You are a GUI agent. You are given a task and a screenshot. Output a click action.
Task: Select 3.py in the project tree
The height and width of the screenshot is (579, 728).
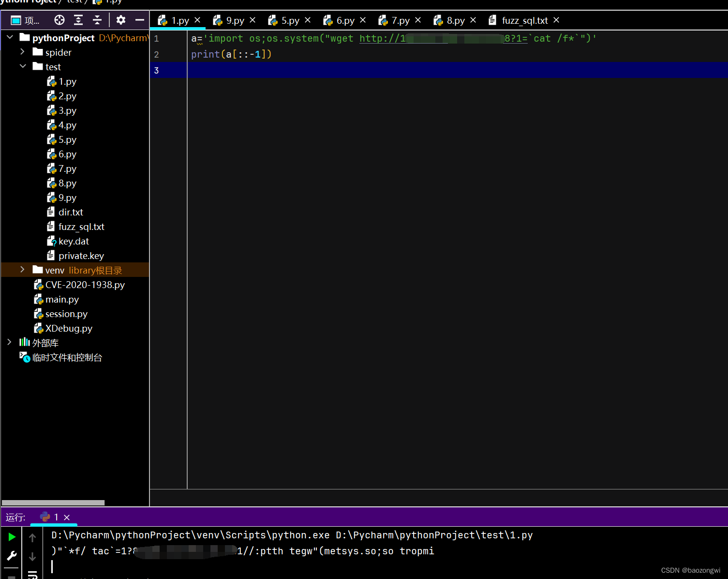(x=62, y=110)
